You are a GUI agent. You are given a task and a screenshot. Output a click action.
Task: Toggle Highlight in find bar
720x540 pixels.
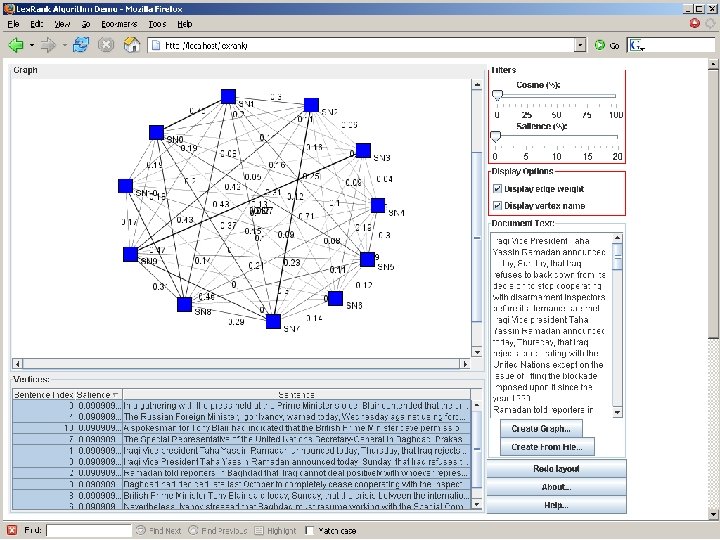tap(276, 530)
